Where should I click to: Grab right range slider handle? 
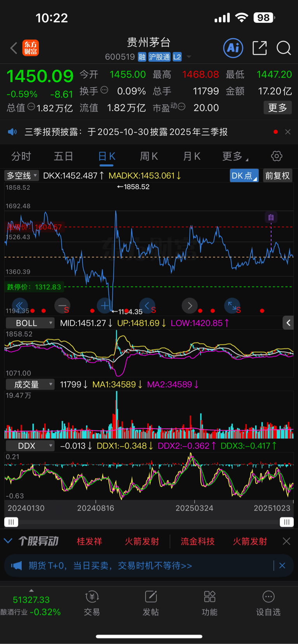coord(287,522)
